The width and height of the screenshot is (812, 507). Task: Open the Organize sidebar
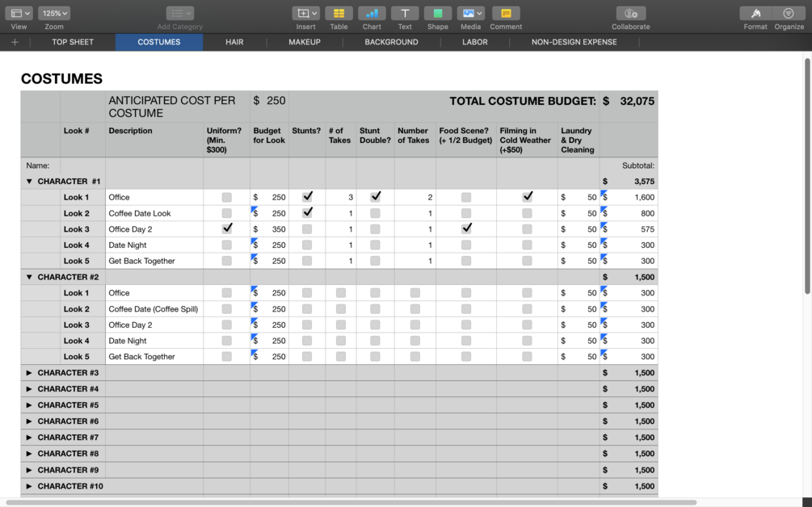point(789,13)
